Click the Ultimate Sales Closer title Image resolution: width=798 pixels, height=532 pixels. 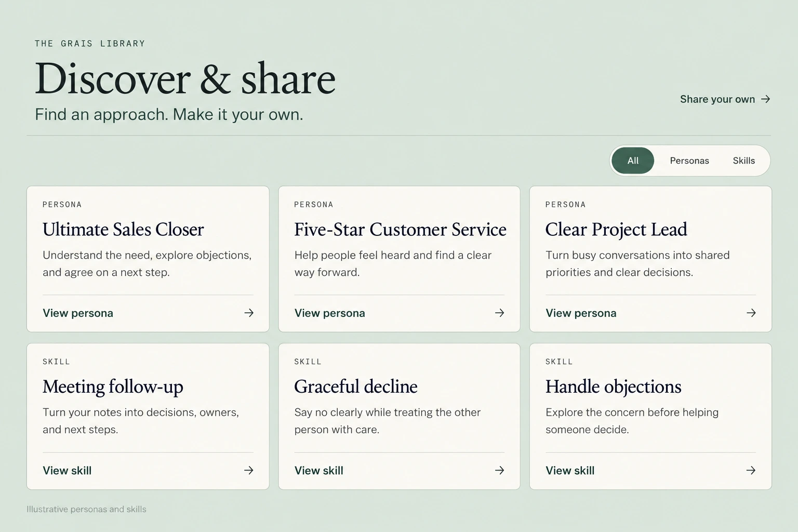(123, 229)
